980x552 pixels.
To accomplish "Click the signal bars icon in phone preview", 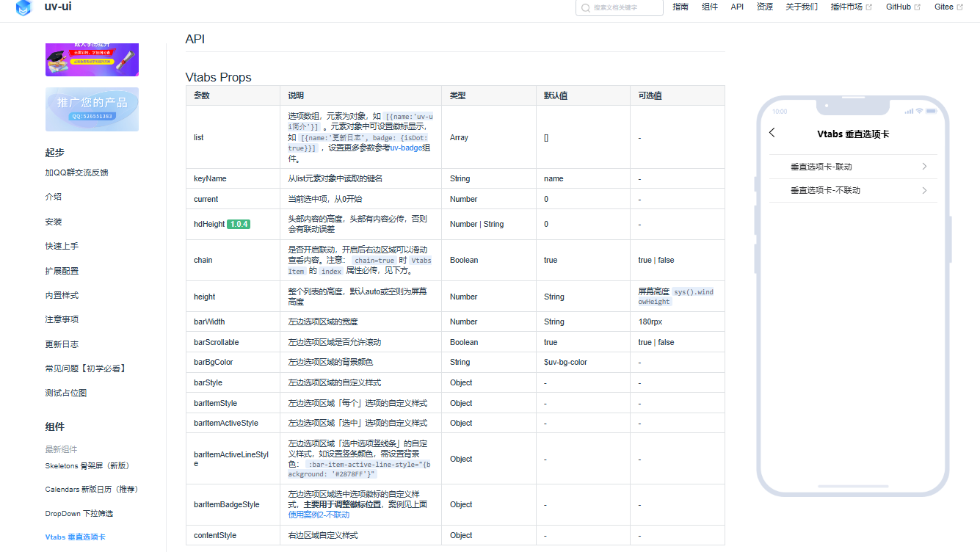I will (x=909, y=112).
